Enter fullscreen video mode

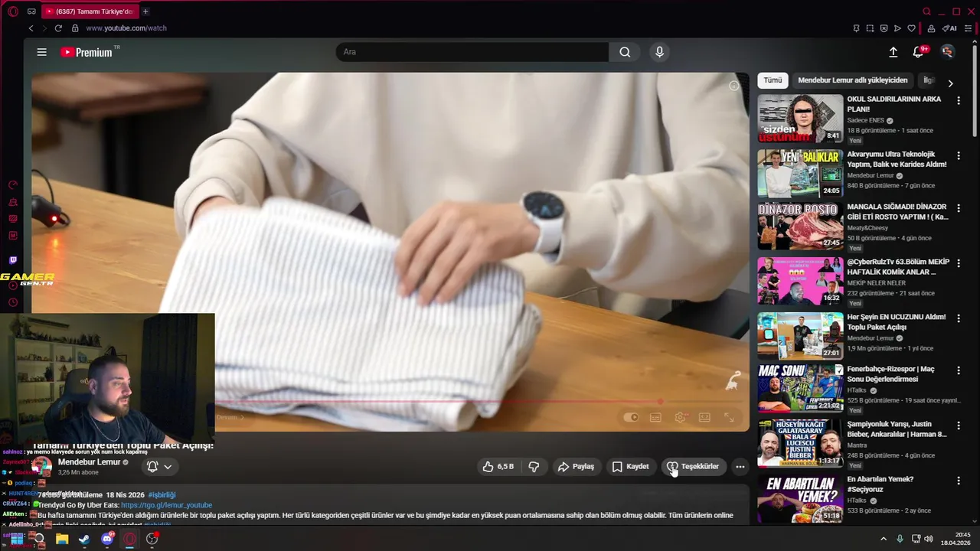[729, 417]
